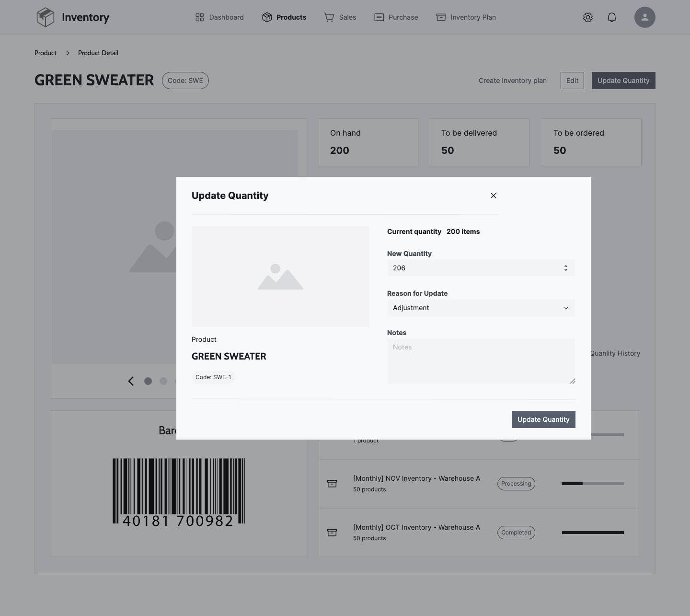Click the Edit button

572,81
